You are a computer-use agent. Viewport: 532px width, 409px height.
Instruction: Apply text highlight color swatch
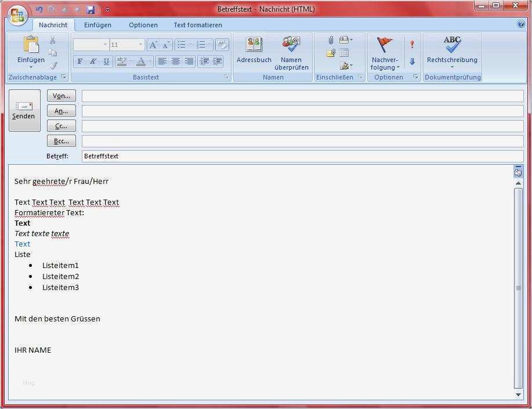tap(121, 61)
